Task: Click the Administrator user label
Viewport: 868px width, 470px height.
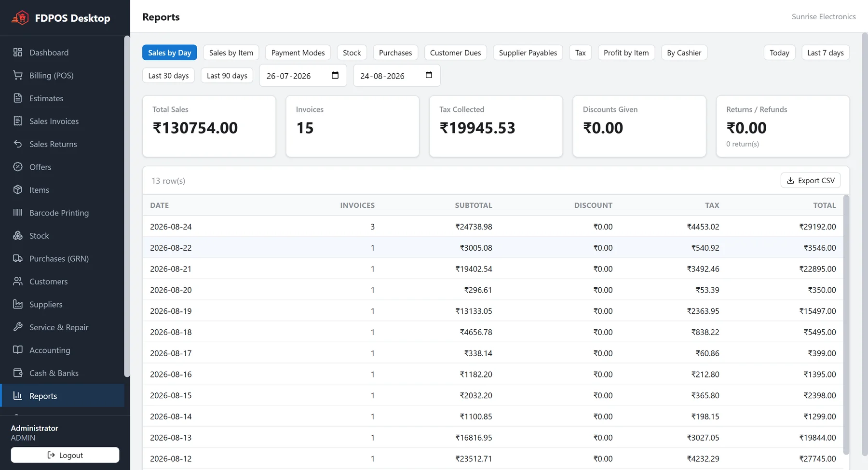Action: point(34,428)
